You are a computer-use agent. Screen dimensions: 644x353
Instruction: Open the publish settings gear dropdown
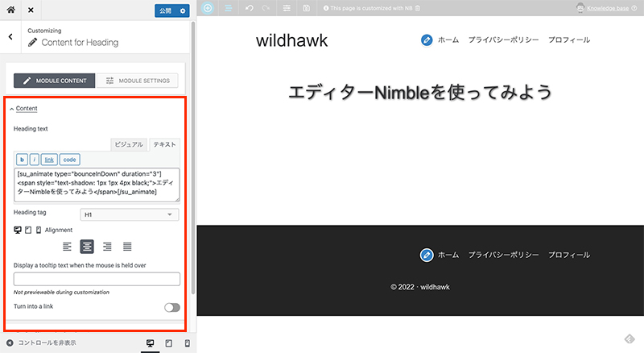pos(183,10)
